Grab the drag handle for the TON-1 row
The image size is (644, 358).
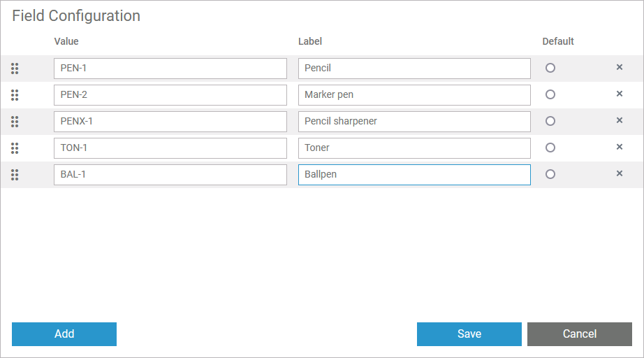[15, 148]
